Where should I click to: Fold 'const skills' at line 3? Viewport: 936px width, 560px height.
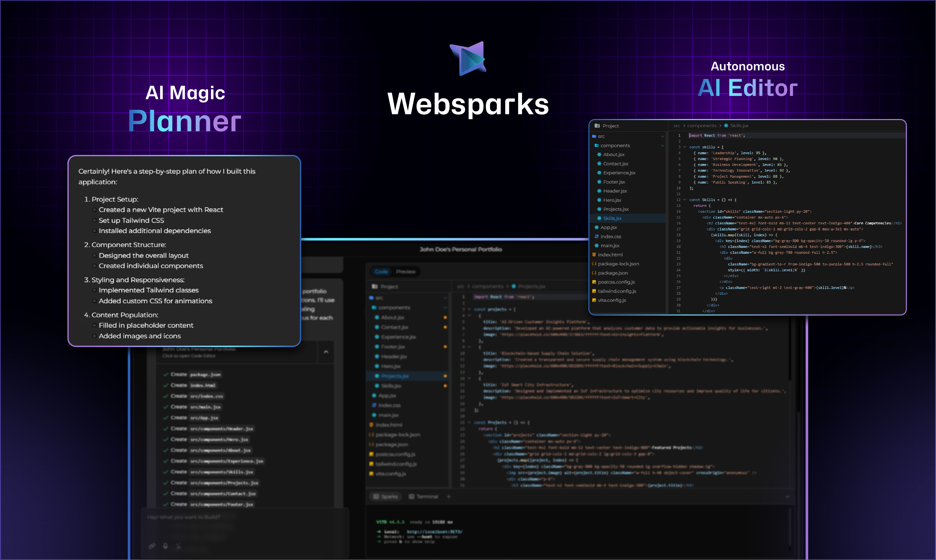pyautogui.click(x=685, y=147)
